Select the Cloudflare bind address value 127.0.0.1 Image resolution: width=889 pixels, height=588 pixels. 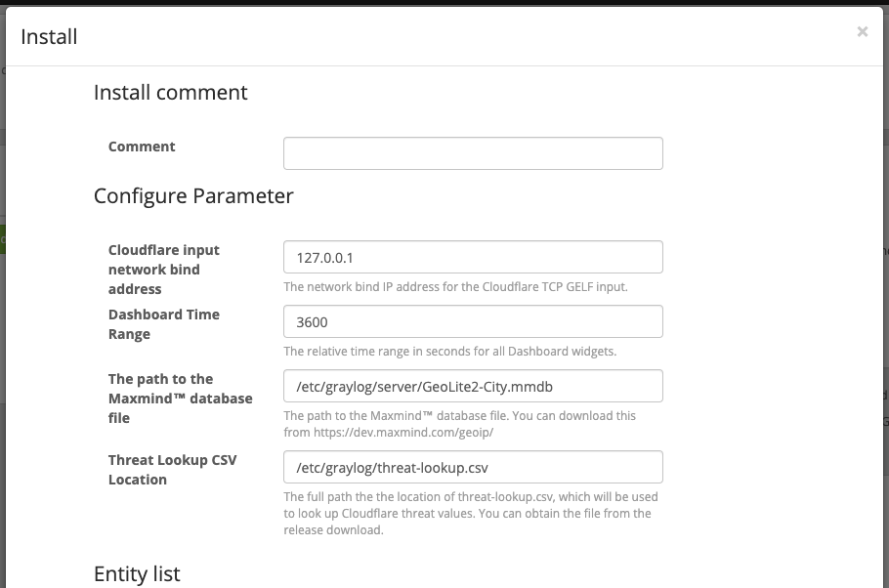(473, 256)
